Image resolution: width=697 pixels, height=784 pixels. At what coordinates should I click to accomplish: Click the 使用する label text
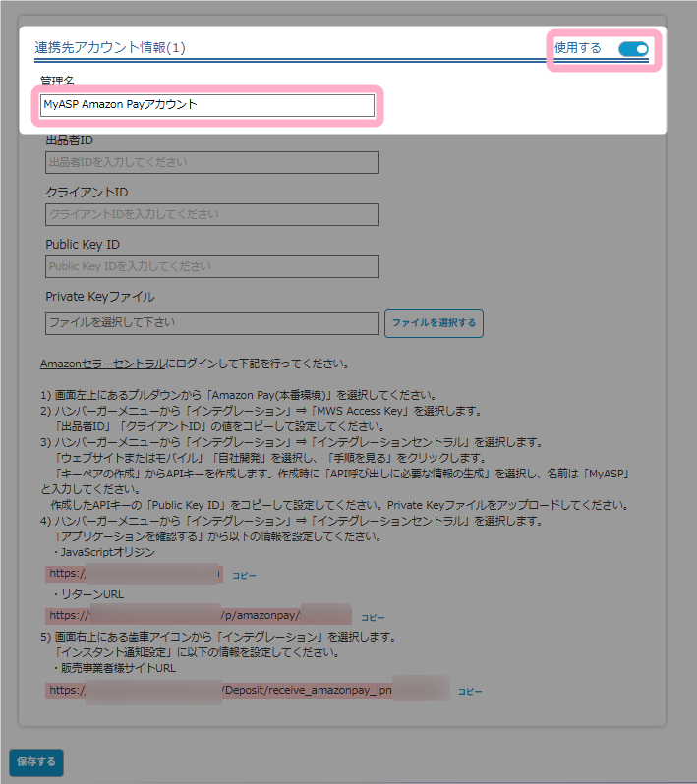pos(578,48)
